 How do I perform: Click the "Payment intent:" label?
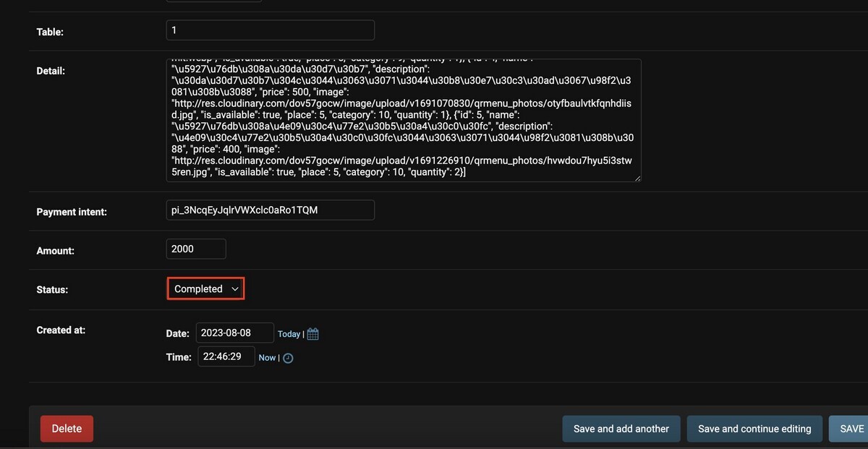coord(72,212)
